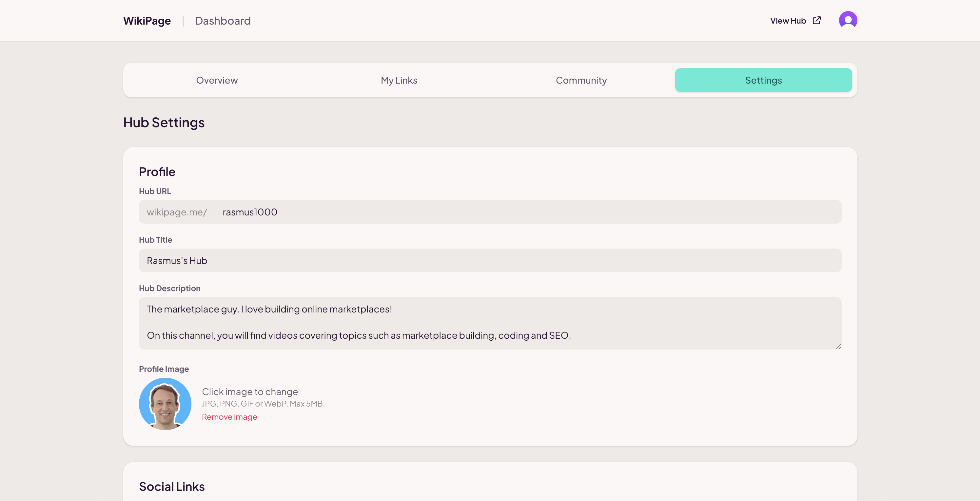Click the description textarea resize handle

pos(838,347)
